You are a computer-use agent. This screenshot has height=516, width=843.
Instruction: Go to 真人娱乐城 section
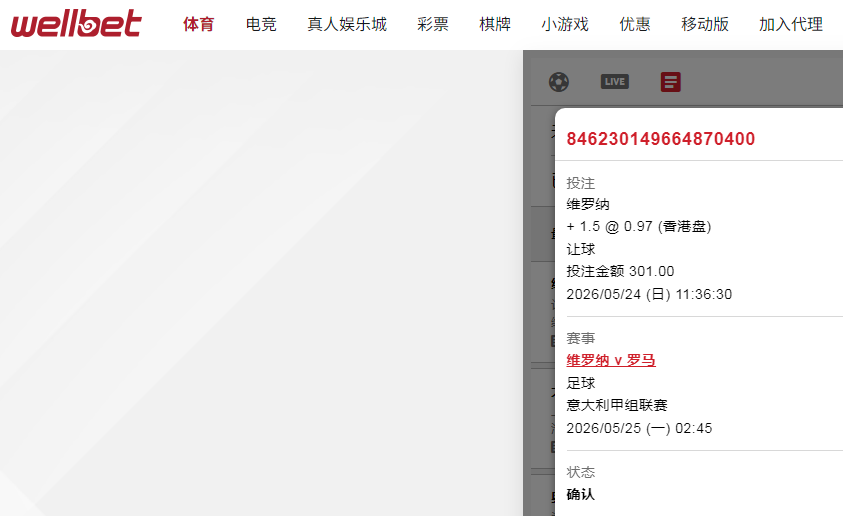point(347,24)
